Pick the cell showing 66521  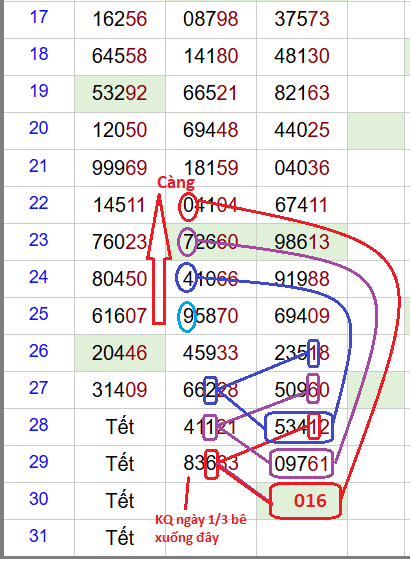(211, 94)
